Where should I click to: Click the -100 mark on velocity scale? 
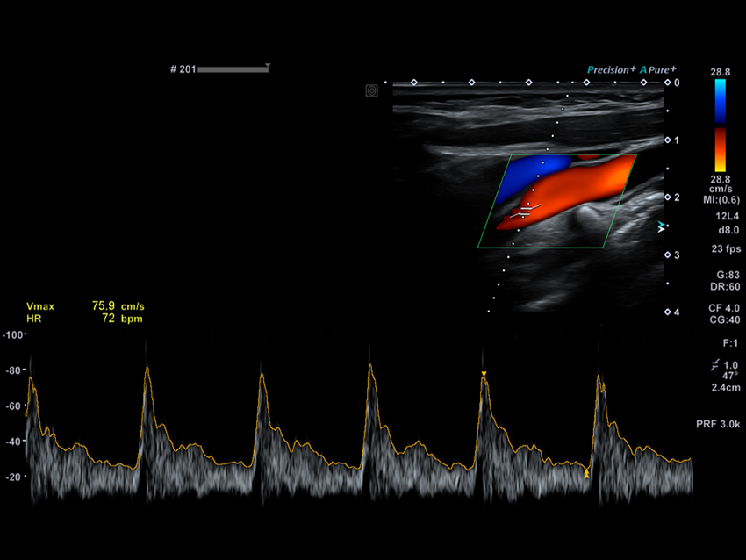pyautogui.click(x=13, y=335)
